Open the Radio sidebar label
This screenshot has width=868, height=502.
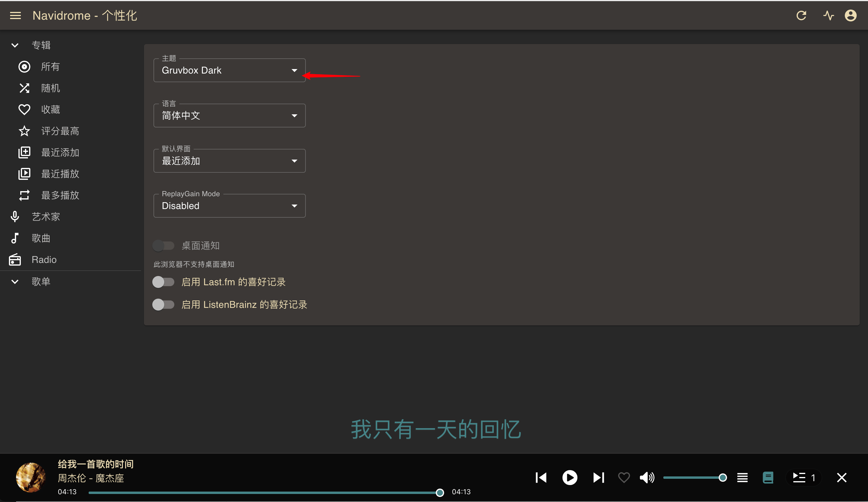44,260
